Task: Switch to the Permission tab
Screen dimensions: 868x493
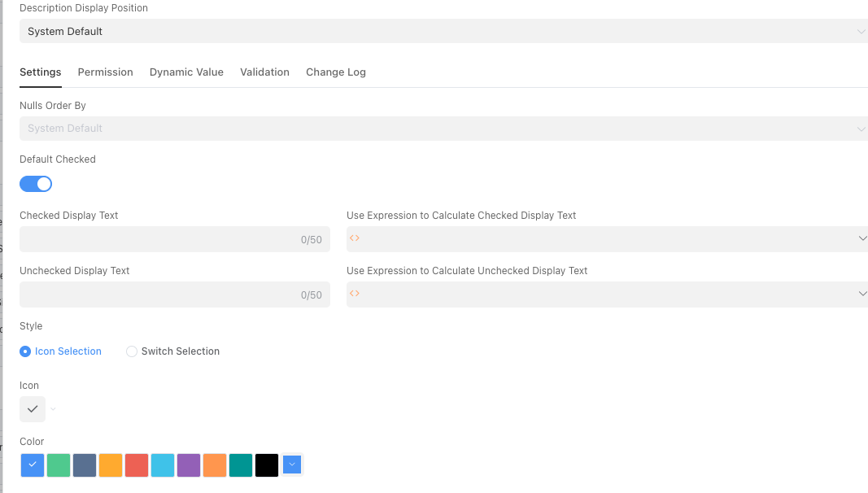Action: 105,72
